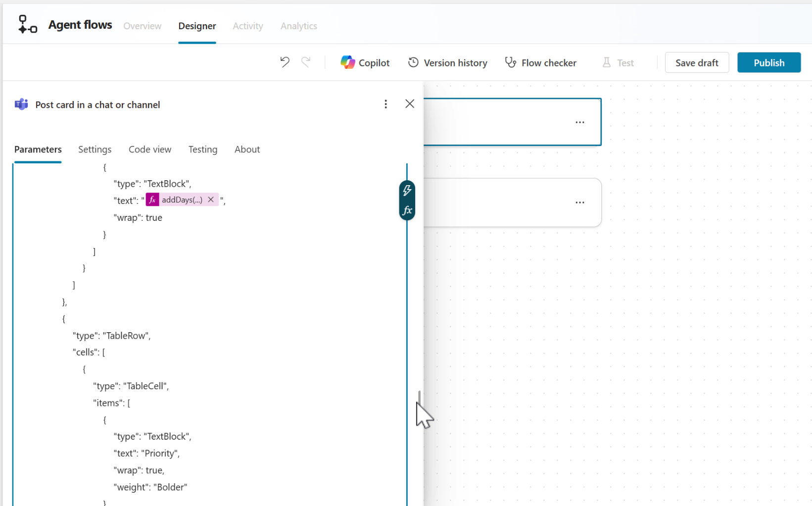Open the fx expression editor button
The height and width of the screenshot is (506, 812).
(x=407, y=211)
